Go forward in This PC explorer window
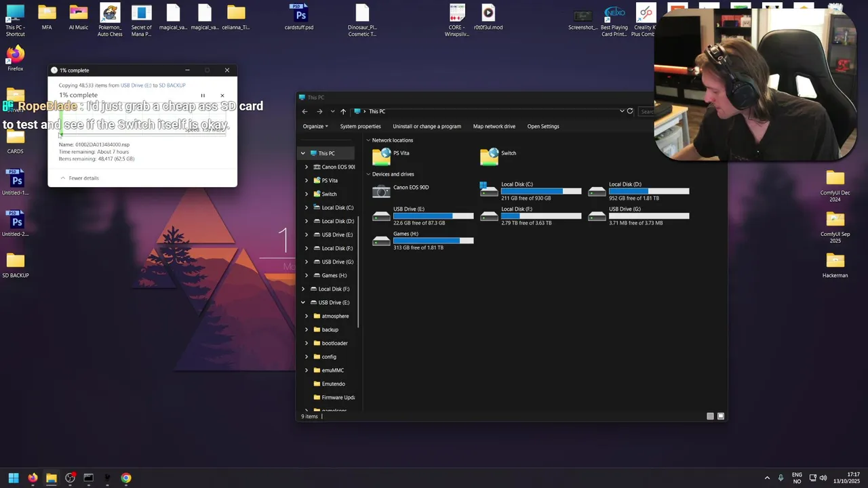Viewport: 868px width, 488px height. [x=319, y=111]
